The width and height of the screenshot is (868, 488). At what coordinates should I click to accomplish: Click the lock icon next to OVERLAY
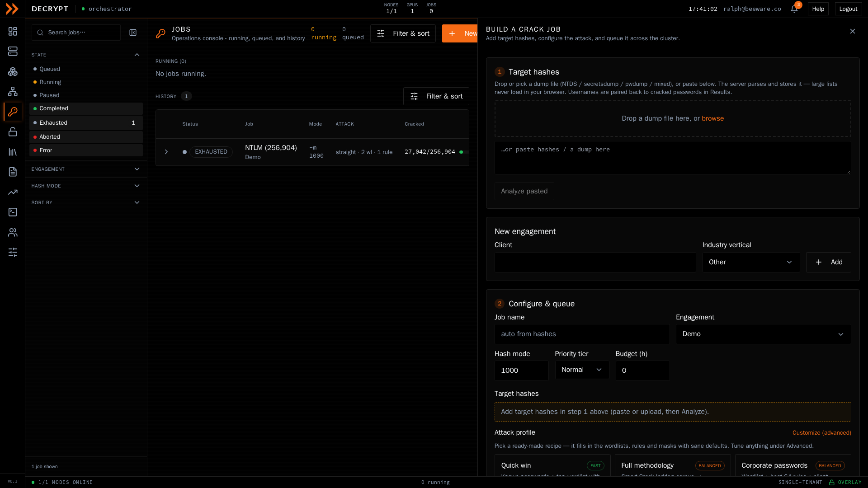coord(831,482)
